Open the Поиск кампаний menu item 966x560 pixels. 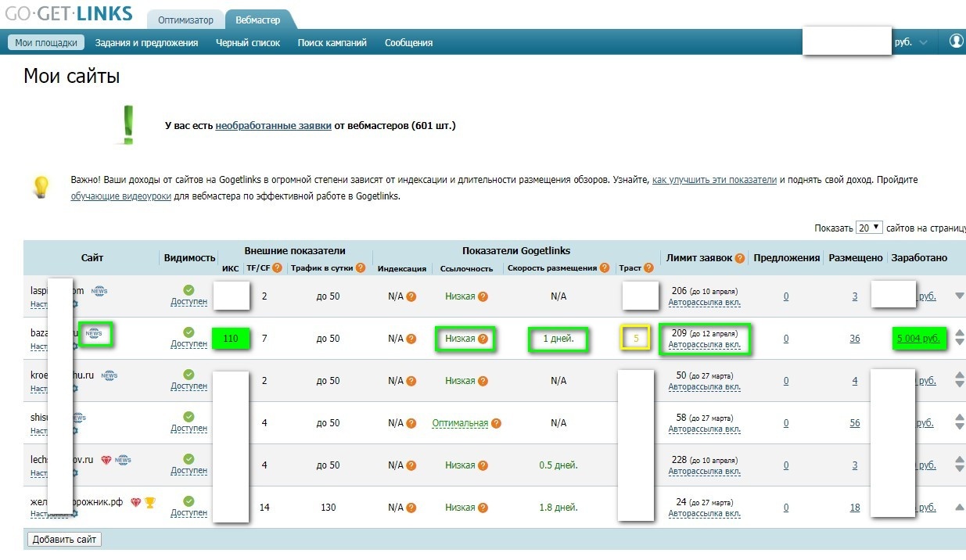pos(332,43)
